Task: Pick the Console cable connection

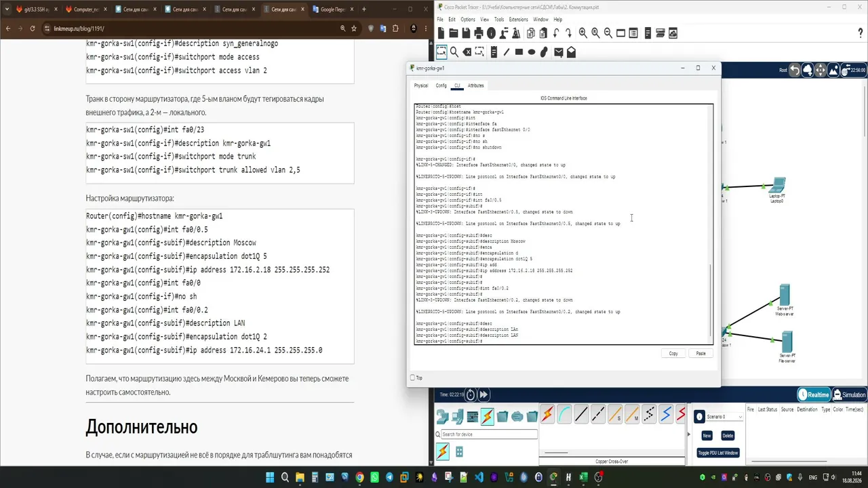Action: pyautogui.click(x=564, y=415)
